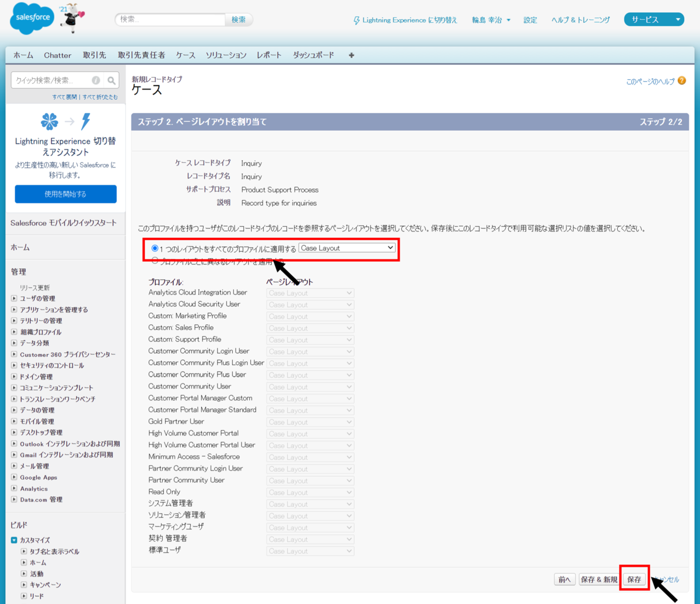Click the page help question mark icon
This screenshot has width=700, height=604.
[x=682, y=81]
